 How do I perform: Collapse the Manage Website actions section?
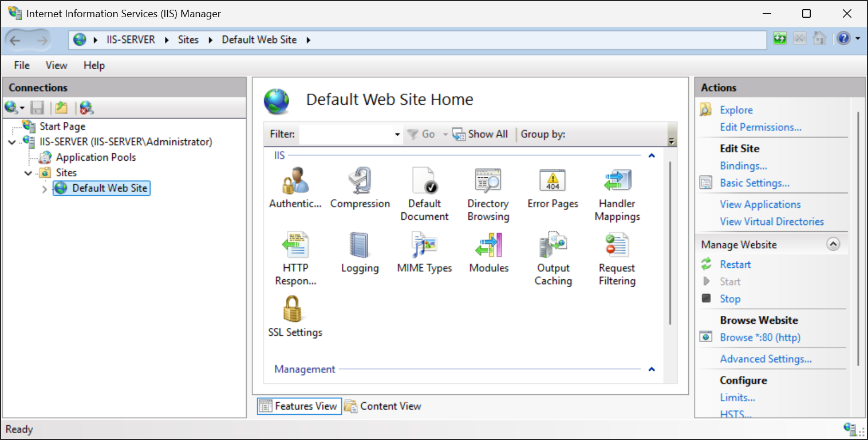(x=833, y=244)
